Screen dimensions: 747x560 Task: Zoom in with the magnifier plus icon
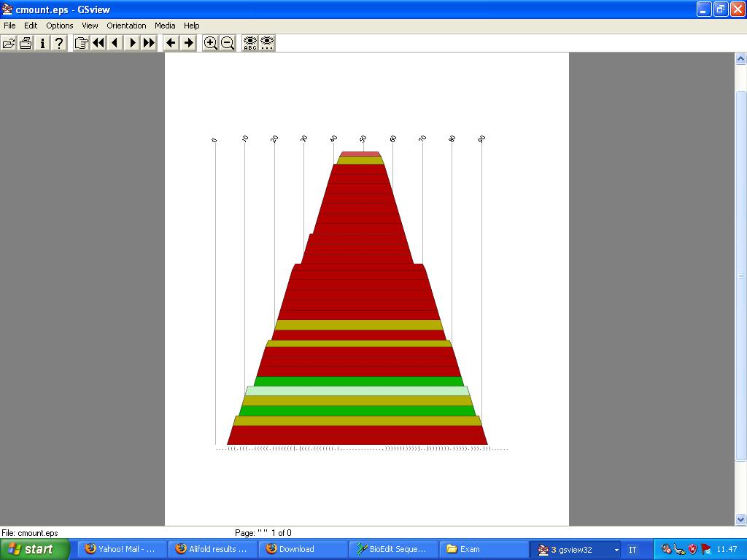pos(211,43)
